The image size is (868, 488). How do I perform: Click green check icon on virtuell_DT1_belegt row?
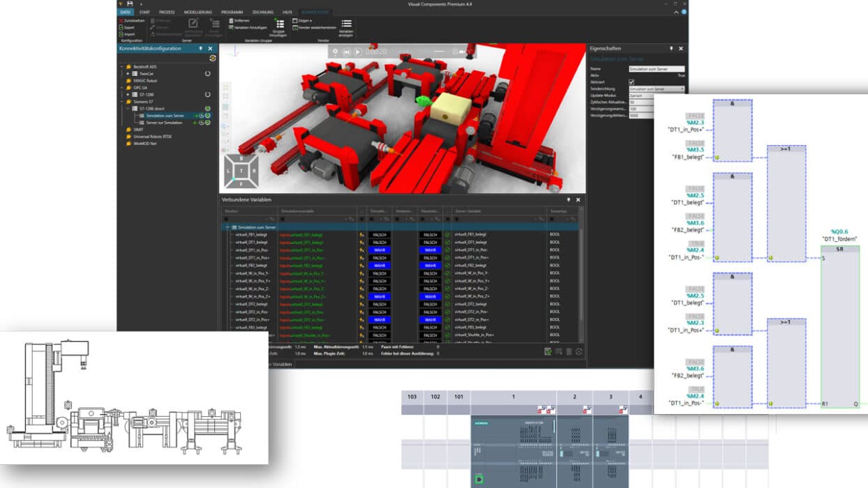[x=447, y=243]
